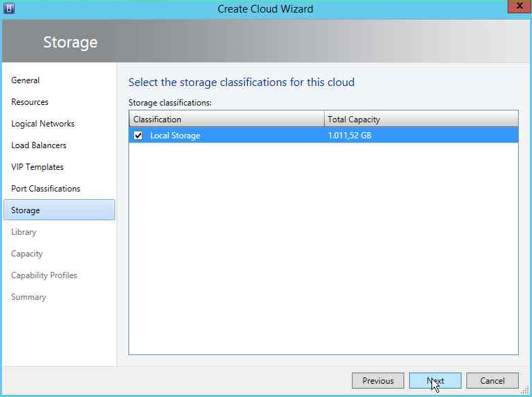The width and height of the screenshot is (532, 397).
Task: Jump to the Summary step
Action: point(29,297)
